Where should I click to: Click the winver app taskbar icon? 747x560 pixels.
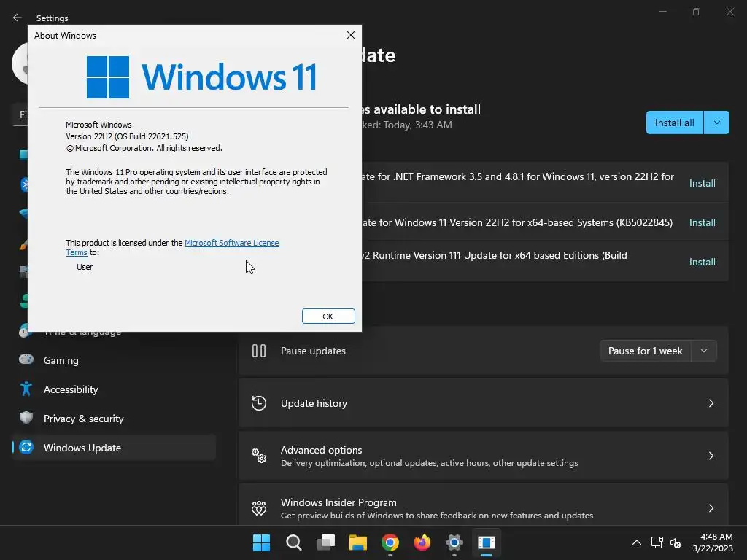(487, 542)
